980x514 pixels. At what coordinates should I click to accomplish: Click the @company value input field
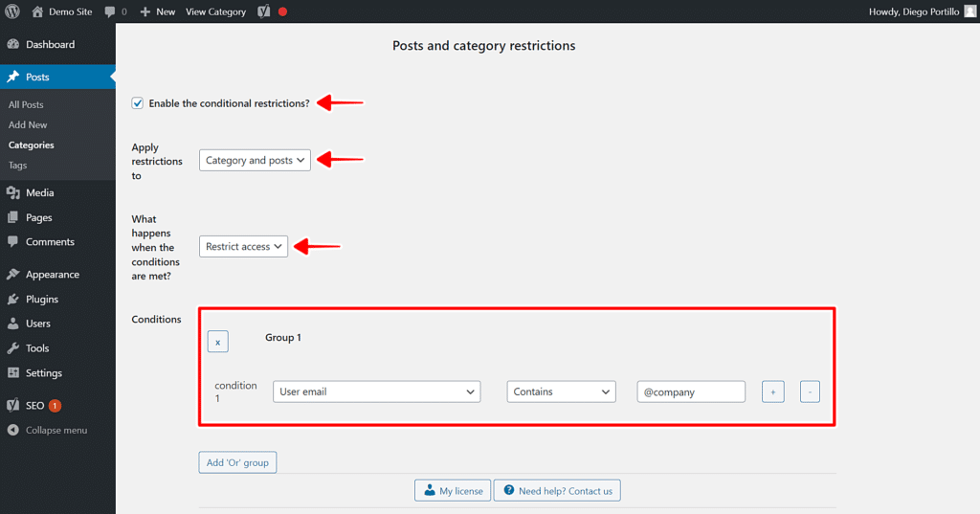690,391
